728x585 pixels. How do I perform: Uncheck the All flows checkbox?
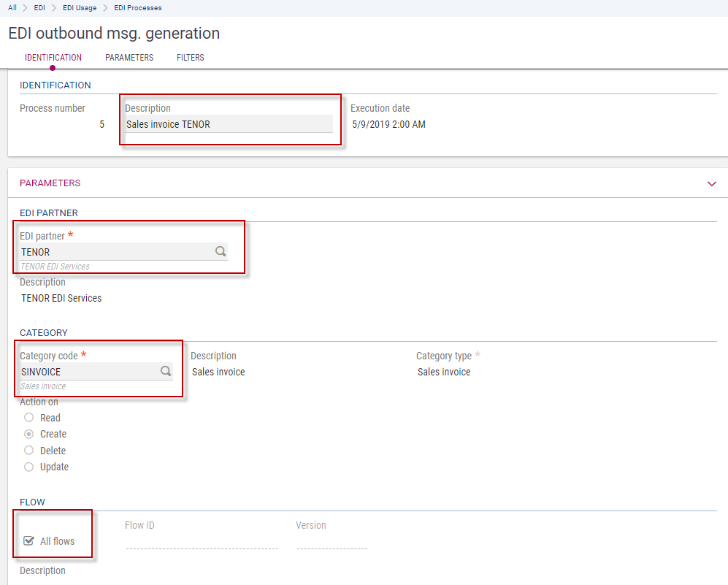pos(29,541)
